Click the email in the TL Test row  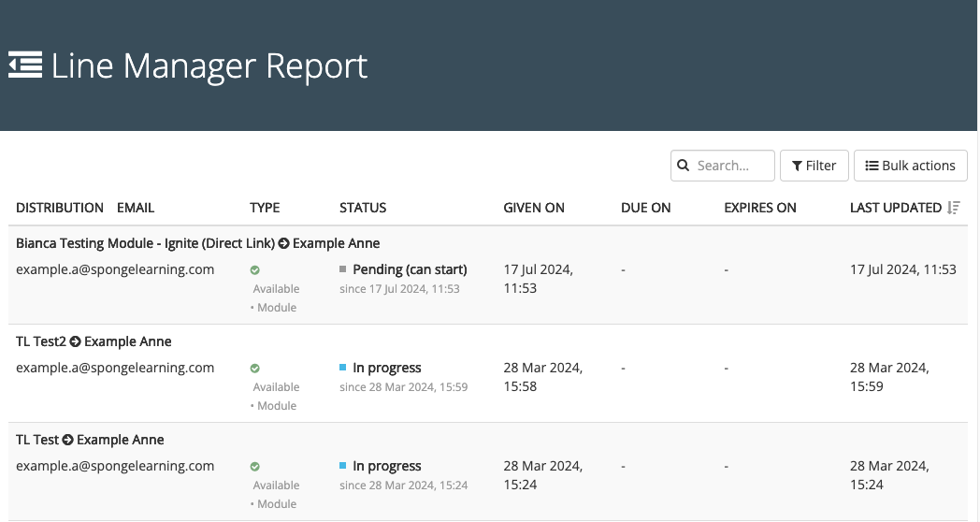(115, 466)
